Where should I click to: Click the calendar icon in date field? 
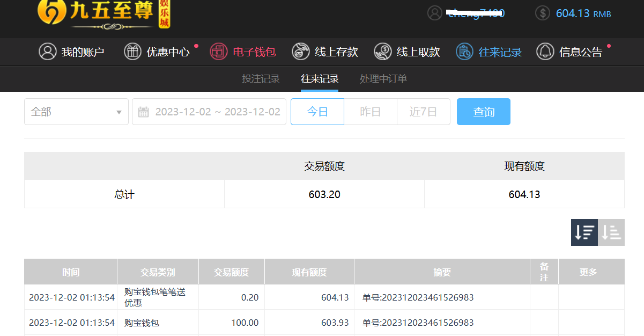pyautogui.click(x=144, y=112)
